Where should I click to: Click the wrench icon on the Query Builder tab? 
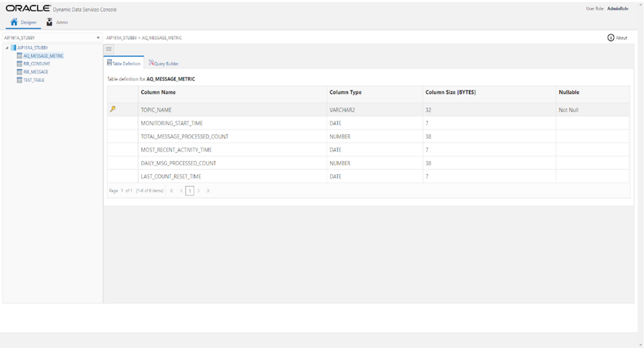pyautogui.click(x=152, y=63)
